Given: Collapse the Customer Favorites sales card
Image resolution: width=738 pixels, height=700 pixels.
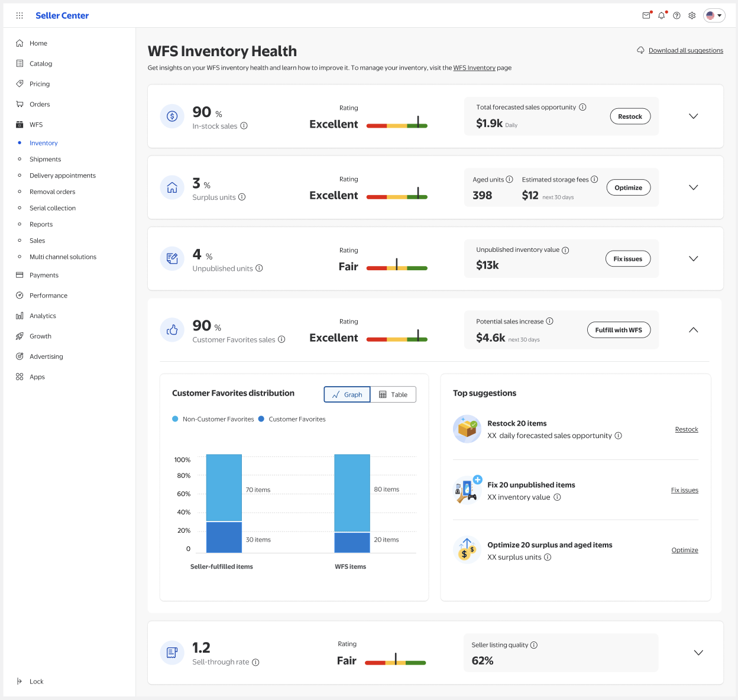Looking at the screenshot, I should tap(694, 330).
